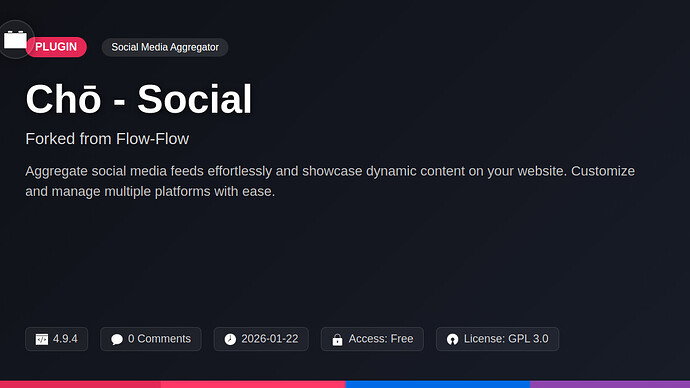Click the open-source license icon
690x388 pixels.
click(x=452, y=339)
